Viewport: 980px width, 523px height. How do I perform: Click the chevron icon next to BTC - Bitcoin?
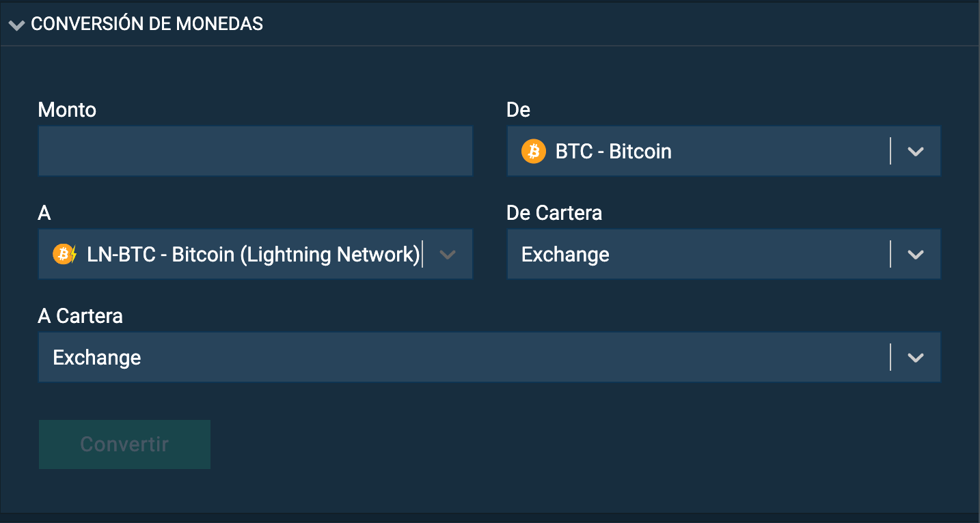coord(916,151)
